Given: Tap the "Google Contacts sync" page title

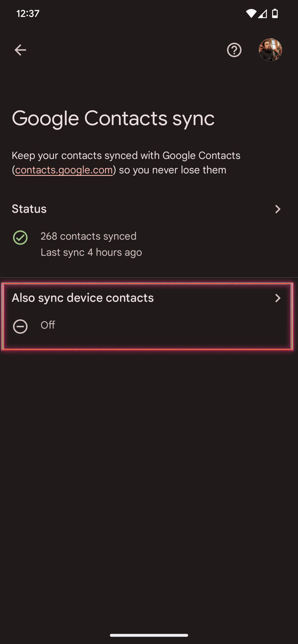Looking at the screenshot, I should [x=113, y=118].
